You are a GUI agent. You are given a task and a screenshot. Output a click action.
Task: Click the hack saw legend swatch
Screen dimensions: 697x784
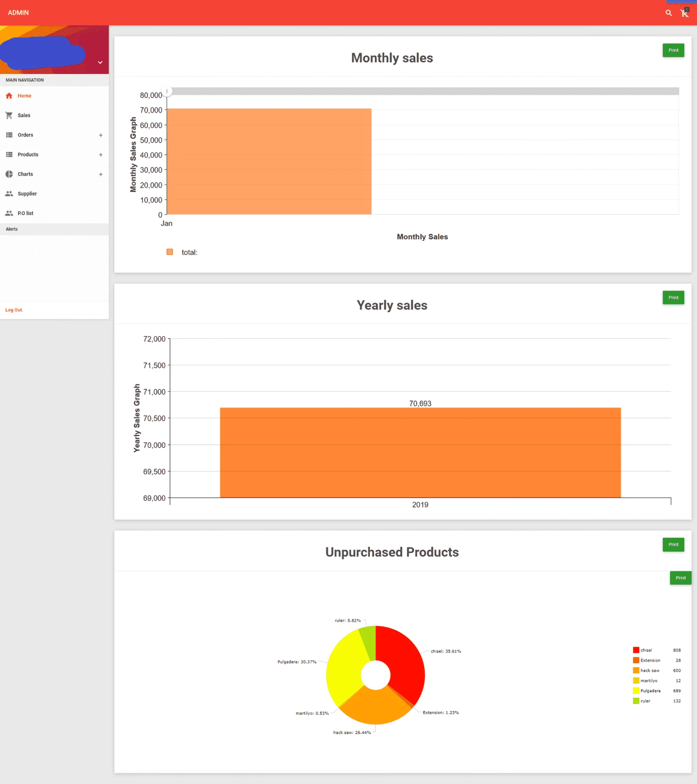tap(636, 670)
